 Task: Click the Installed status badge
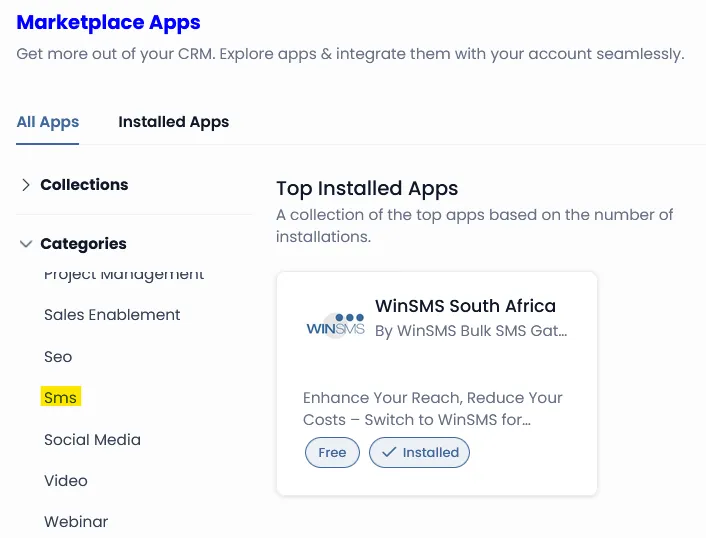point(419,452)
